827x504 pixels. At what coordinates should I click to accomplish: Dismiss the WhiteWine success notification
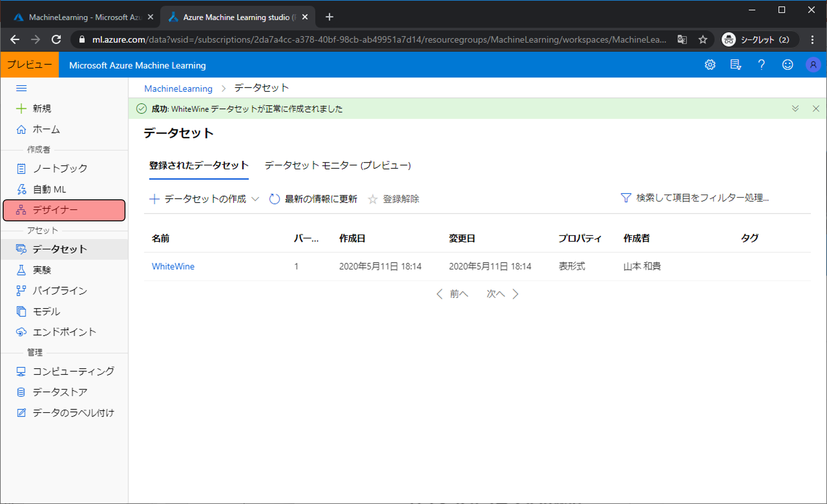coord(816,109)
